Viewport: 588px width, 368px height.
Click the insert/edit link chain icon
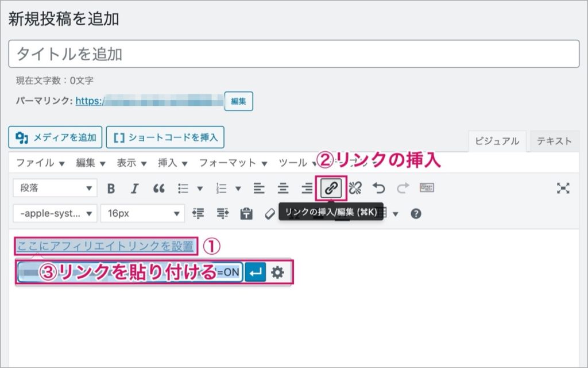[331, 188]
